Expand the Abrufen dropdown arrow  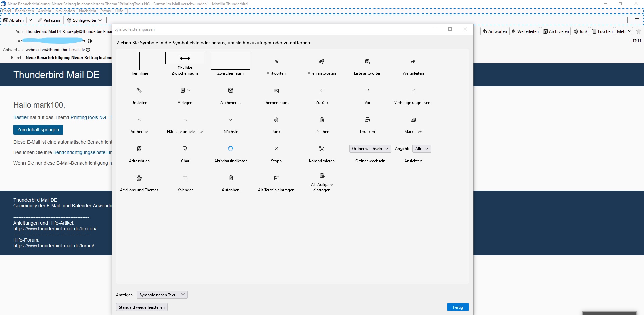[30, 20]
